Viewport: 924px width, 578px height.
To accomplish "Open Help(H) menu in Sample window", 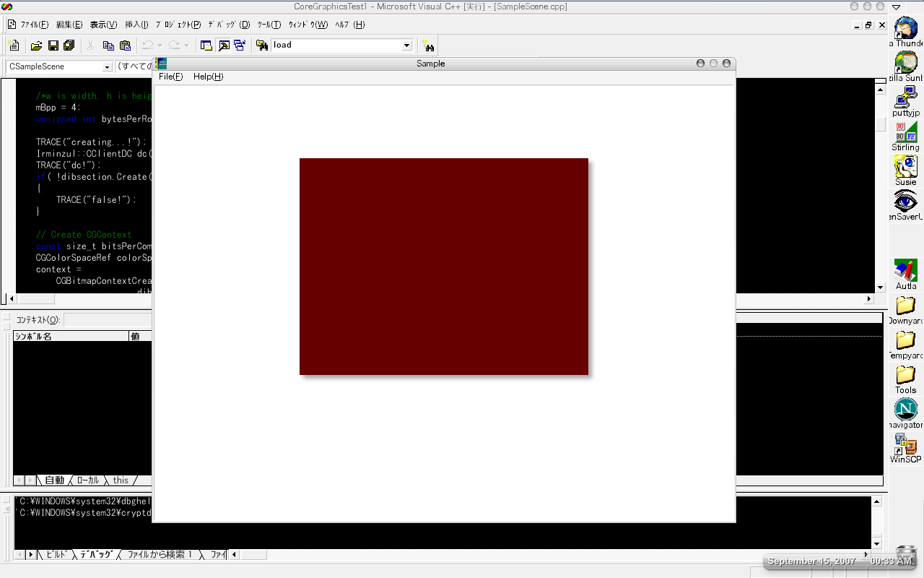I will (209, 77).
